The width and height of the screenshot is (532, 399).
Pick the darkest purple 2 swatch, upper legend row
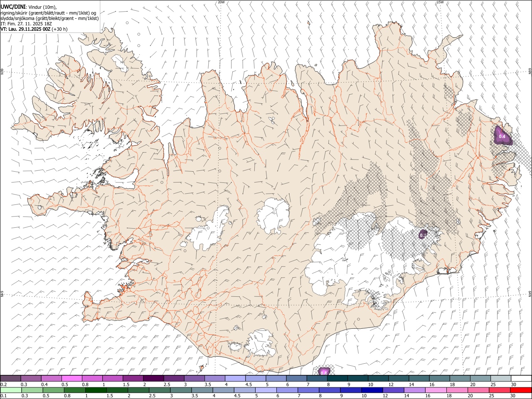153,378
